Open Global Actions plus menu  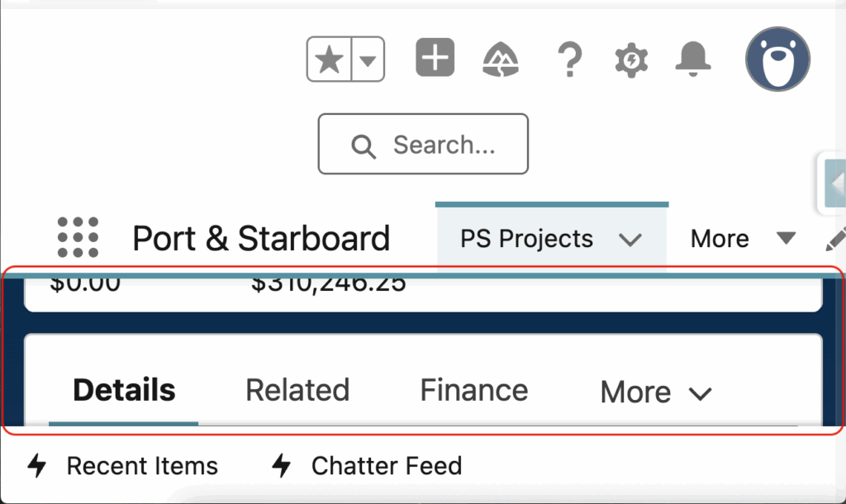coord(435,58)
